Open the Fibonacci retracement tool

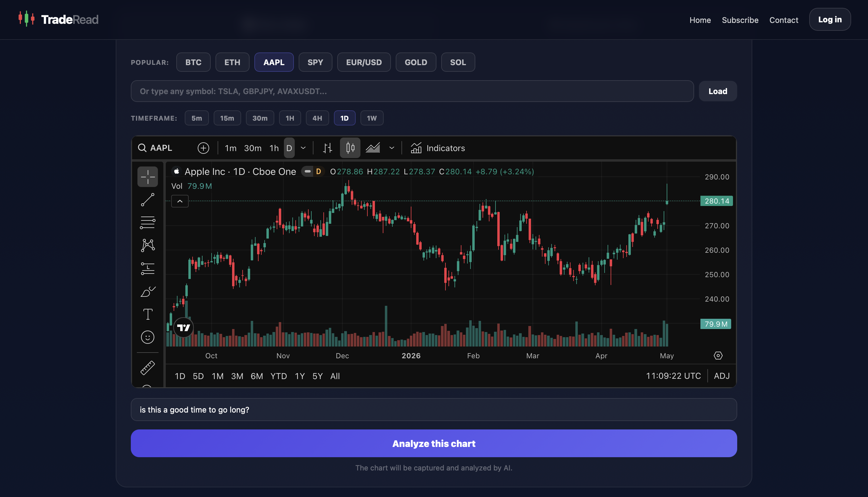[148, 223]
